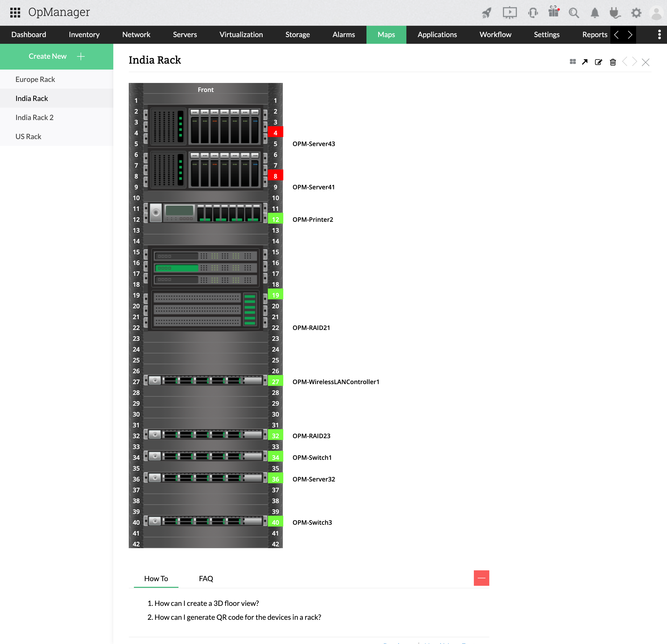Open the 3D floor view link
This screenshot has width=667, height=644.
[206, 603]
